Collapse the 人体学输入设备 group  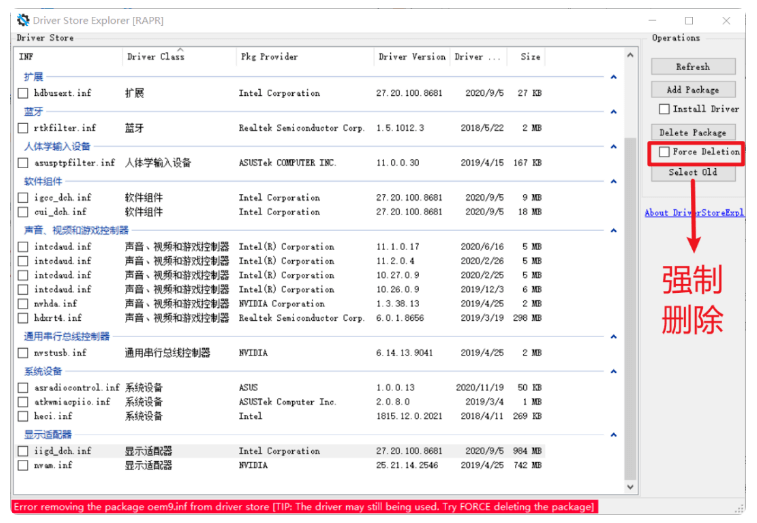click(614, 147)
